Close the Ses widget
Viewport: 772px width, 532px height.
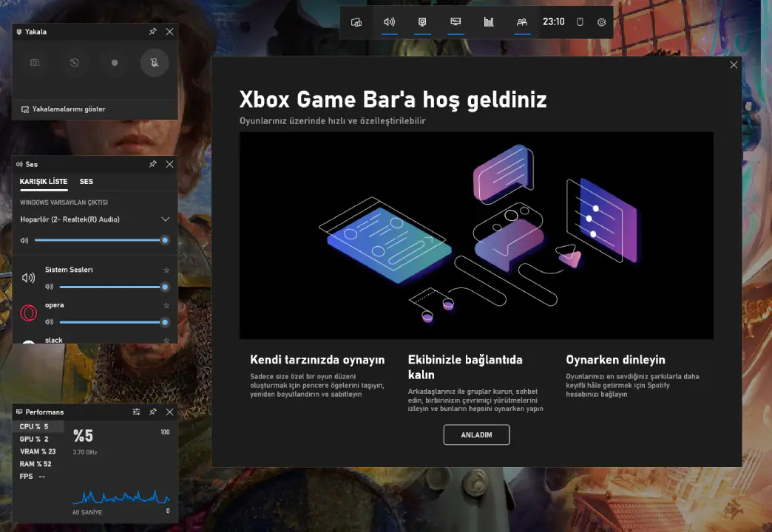[x=169, y=164]
